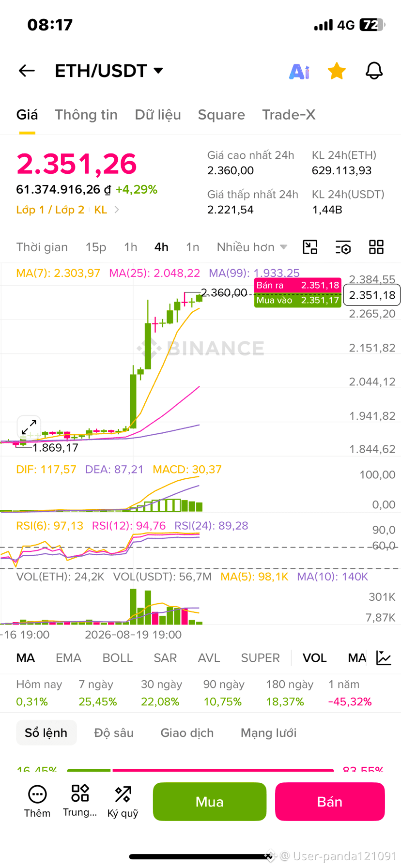
Task: Open the AI assistant icon
Action: (299, 72)
